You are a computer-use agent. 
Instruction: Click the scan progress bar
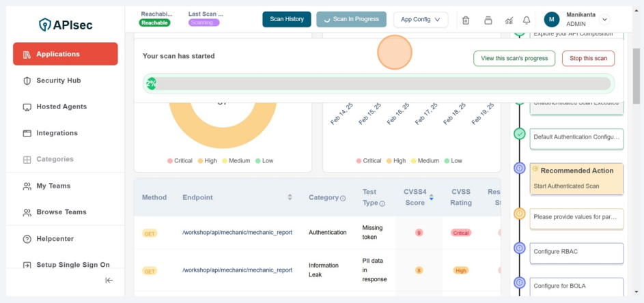tap(379, 83)
